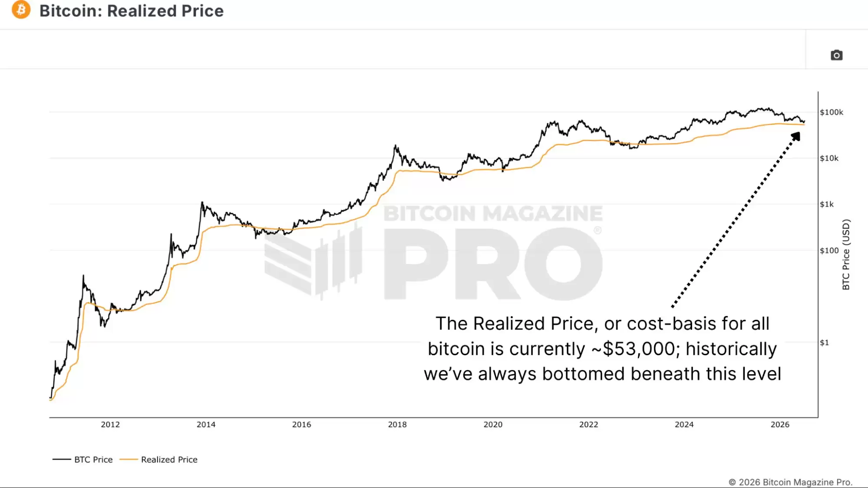Click the Bitcoin: Realized Price title

tap(132, 11)
